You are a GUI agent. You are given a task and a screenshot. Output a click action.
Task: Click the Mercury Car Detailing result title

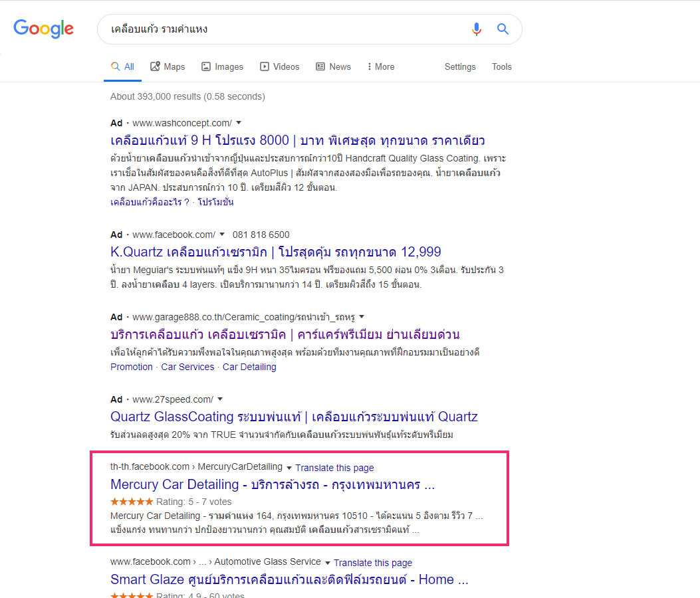(x=272, y=484)
